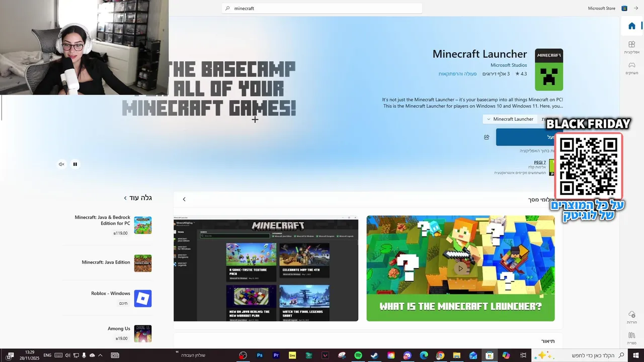Click the Minecraft Launcher creeper app icon

pos(549,70)
